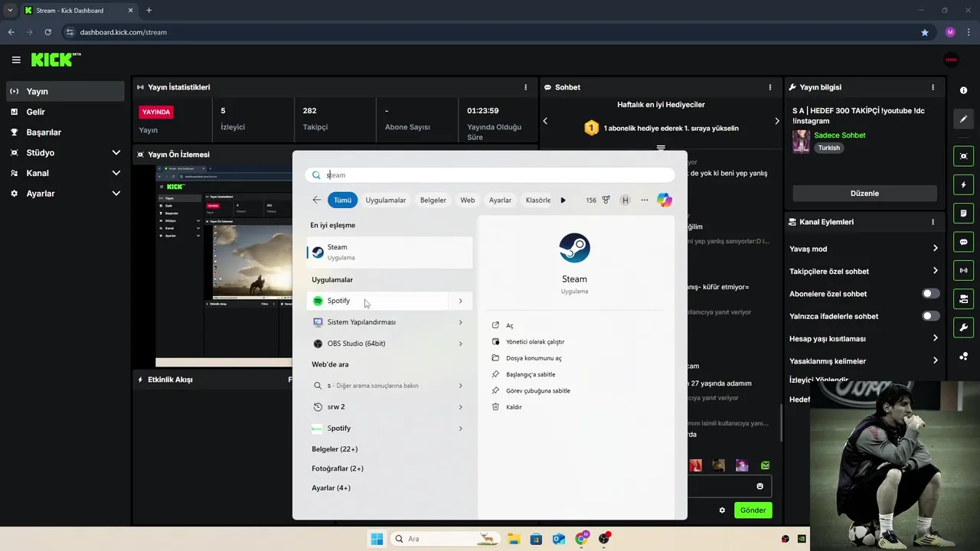Open Kanal Eylemleri panel options menu
Screen dimensions: 980x551
pos(933,222)
